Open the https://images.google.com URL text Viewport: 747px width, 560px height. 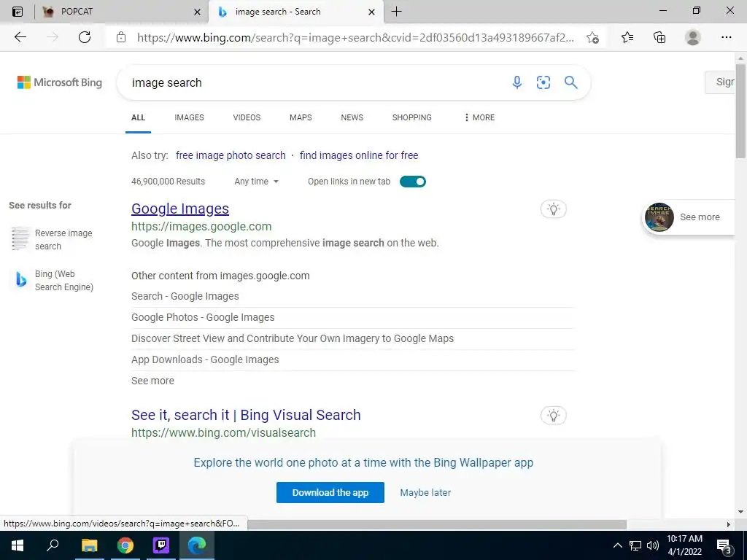pyautogui.click(x=201, y=227)
